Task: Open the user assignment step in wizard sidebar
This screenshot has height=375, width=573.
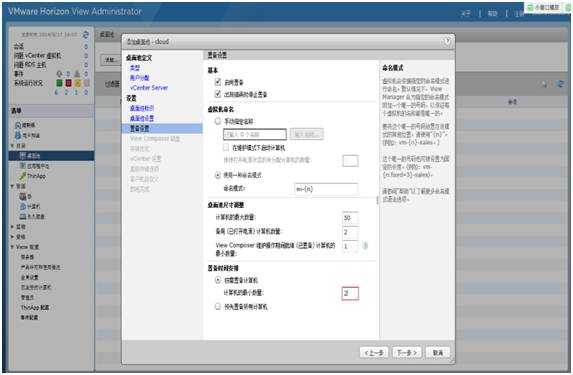Action: (140, 78)
